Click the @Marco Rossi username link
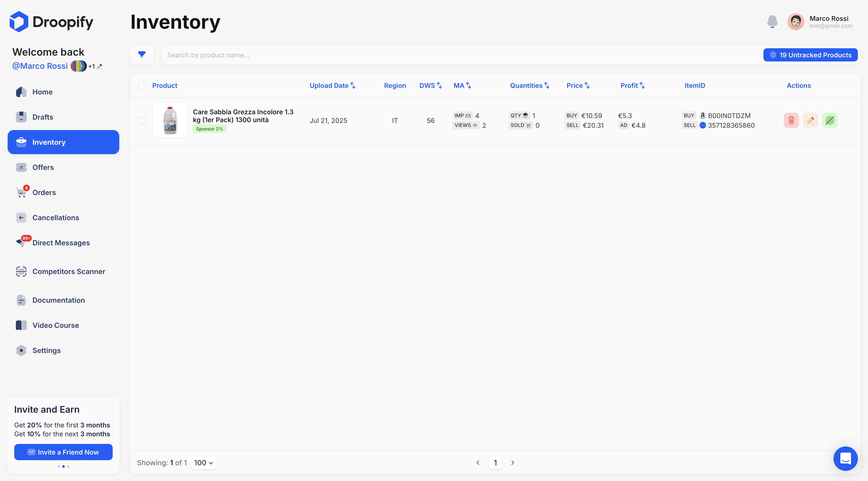 point(40,66)
